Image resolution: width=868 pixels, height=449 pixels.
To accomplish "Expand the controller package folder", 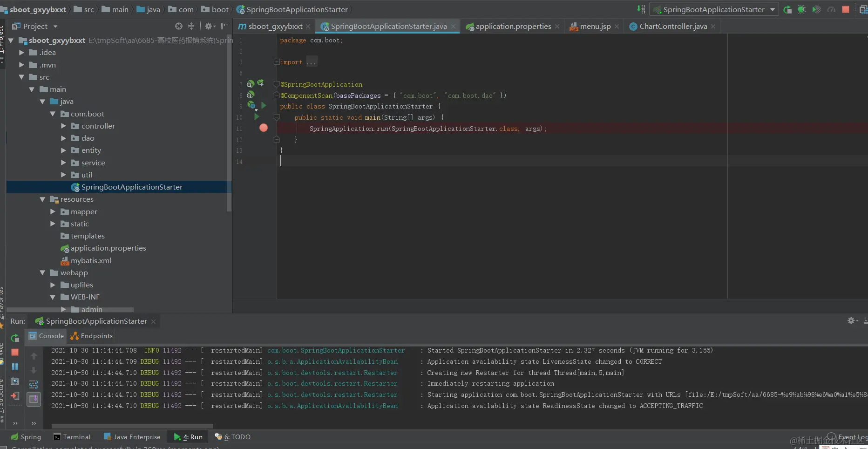I will [63, 126].
